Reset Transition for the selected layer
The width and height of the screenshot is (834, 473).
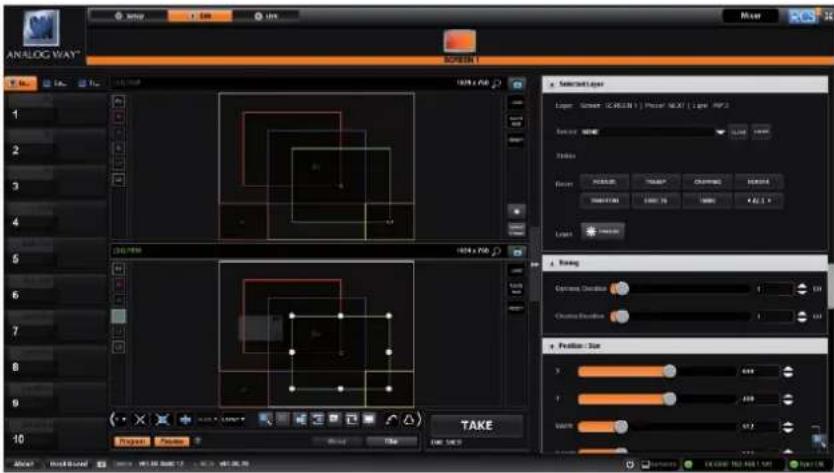pyautogui.click(x=604, y=201)
